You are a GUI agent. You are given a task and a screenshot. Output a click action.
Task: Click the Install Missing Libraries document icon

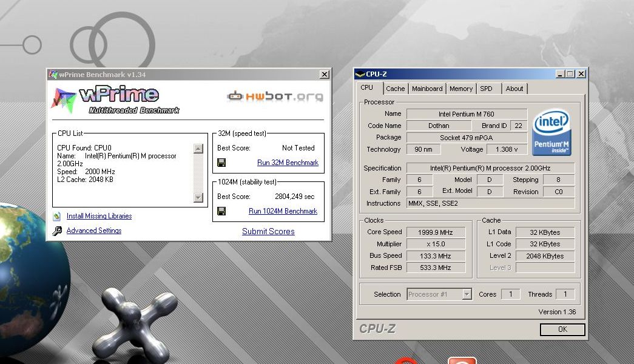pyautogui.click(x=57, y=216)
